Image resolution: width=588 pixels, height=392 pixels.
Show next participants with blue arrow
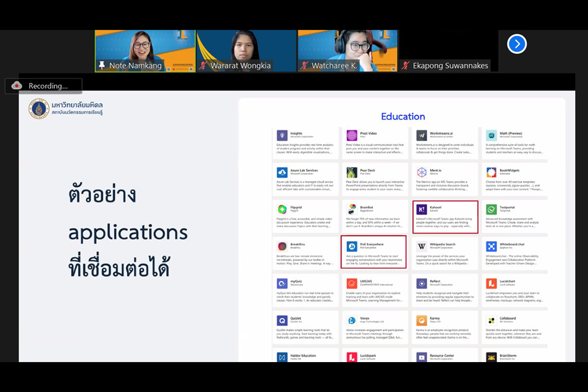pos(516,44)
